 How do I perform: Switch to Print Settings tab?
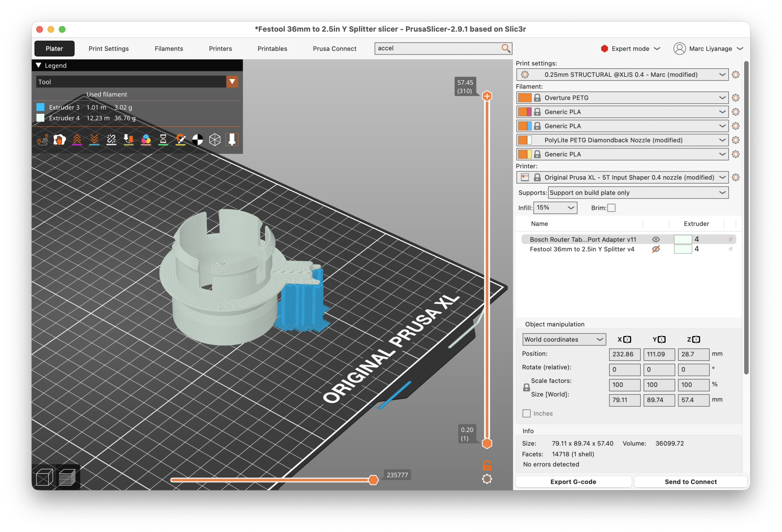108,49
